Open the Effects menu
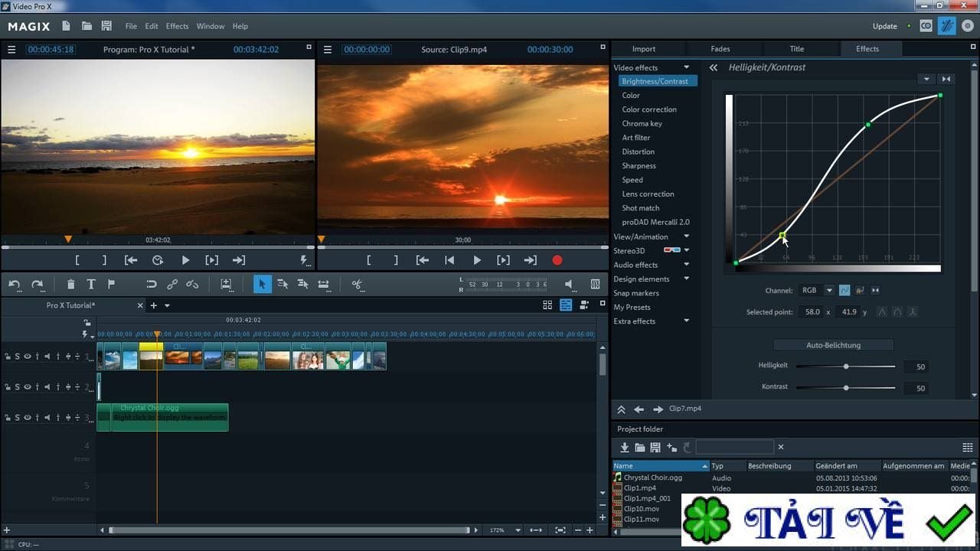 point(177,26)
